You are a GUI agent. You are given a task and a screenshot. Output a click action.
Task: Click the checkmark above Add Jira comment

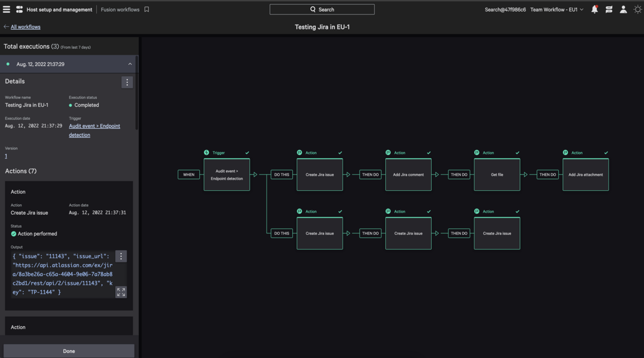[x=429, y=153]
